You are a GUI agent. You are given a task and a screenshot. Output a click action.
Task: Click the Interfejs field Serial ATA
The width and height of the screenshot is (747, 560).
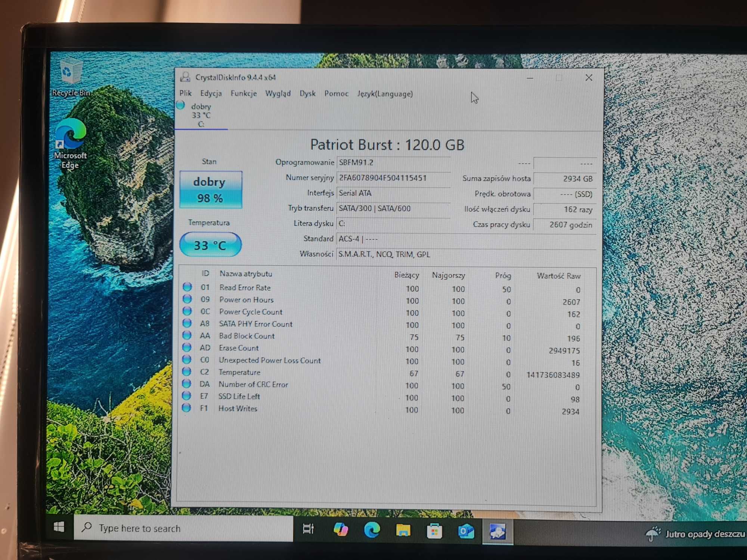click(x=394, y=193)
